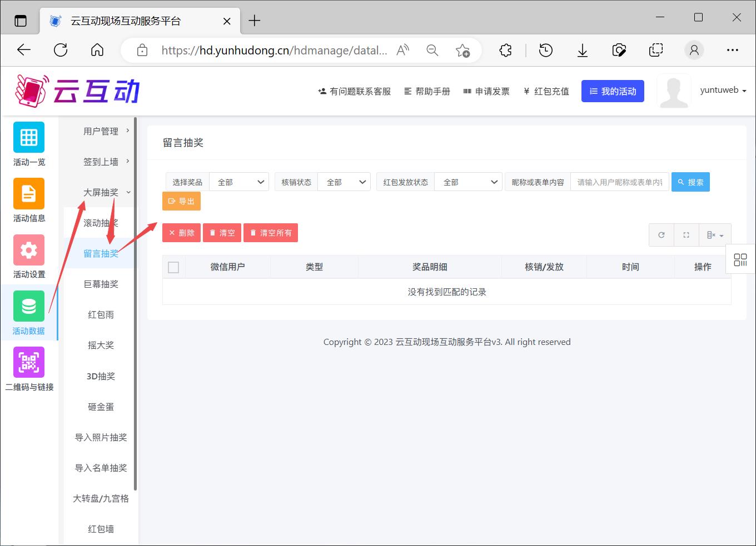Select 摇大奖 menu item
Image resolution: width=756 pixels, height=546 pixels.
[101, 345]
